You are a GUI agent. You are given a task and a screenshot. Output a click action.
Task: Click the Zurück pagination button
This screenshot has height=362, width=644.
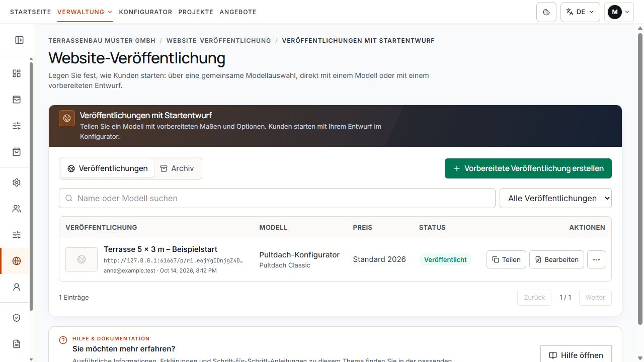[x=534, y=297]
